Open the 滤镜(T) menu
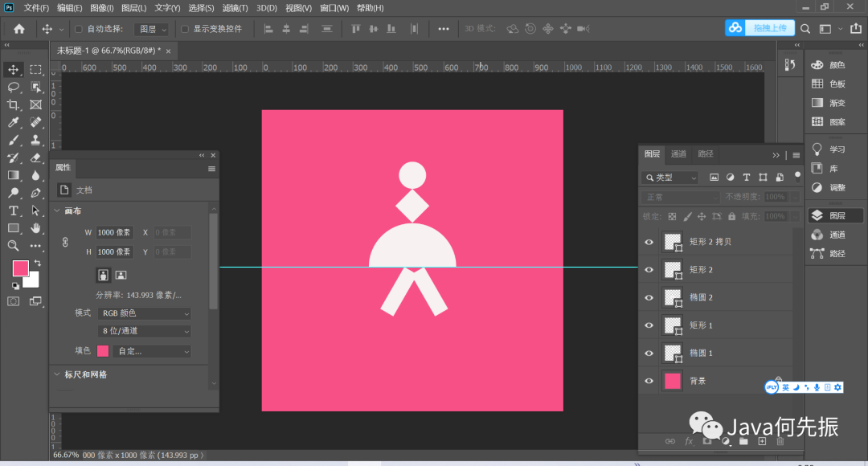868x466 pixels. (x=235, y=8)
